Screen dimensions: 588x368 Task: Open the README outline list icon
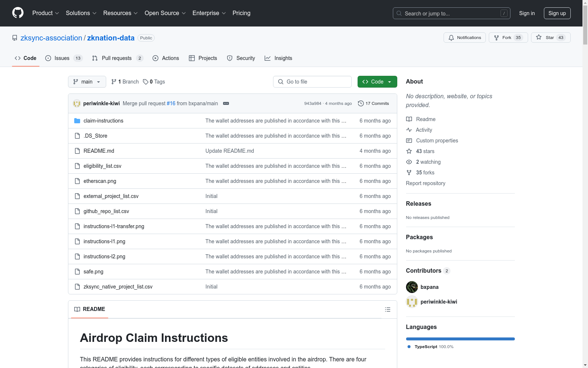pyautogui.click(x=388, y=309)
